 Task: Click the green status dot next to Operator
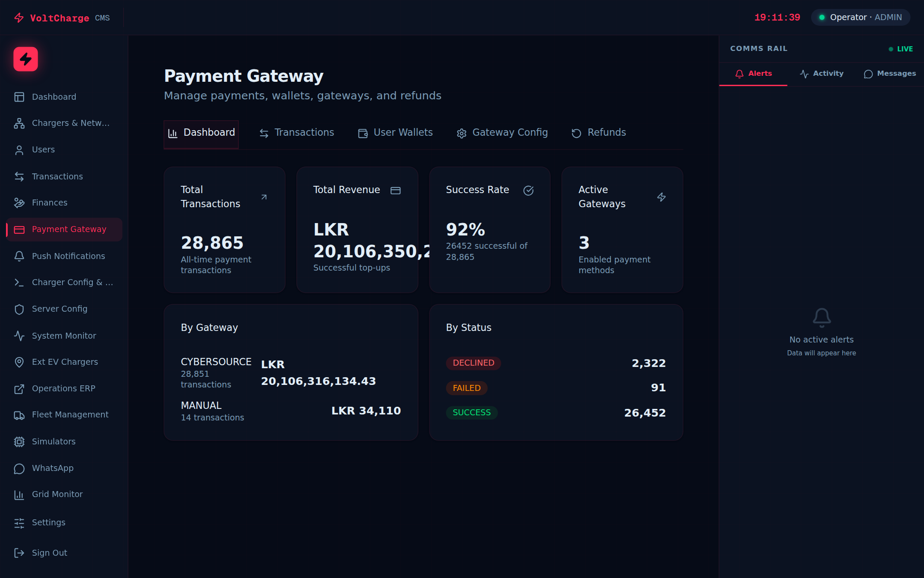click(822, 18)
